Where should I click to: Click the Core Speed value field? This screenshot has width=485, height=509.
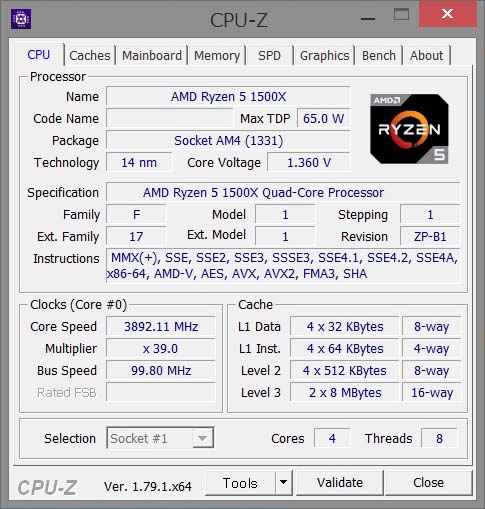click(x=161, y=326)
